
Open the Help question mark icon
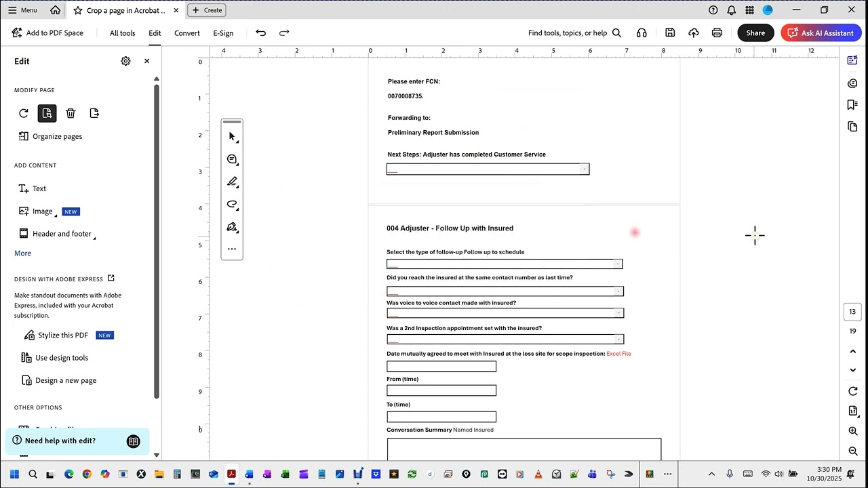pos(713,10)
